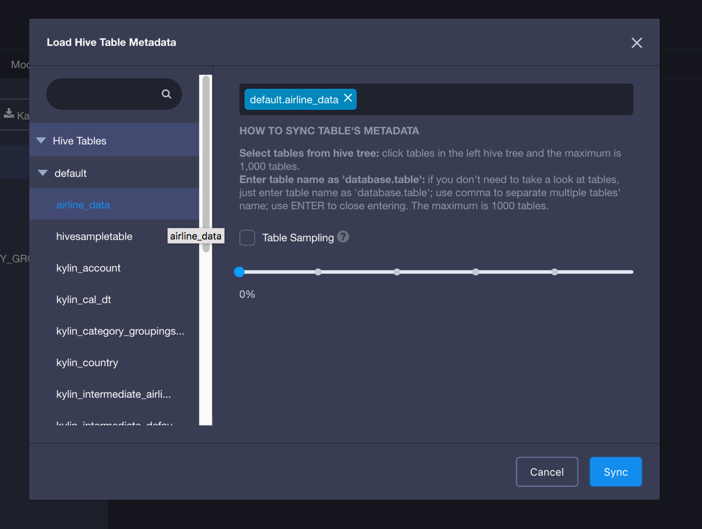Close the Load Hive Table Metadata dialog
This screenshot has width=702, height=529.
(x=636, y=43)
